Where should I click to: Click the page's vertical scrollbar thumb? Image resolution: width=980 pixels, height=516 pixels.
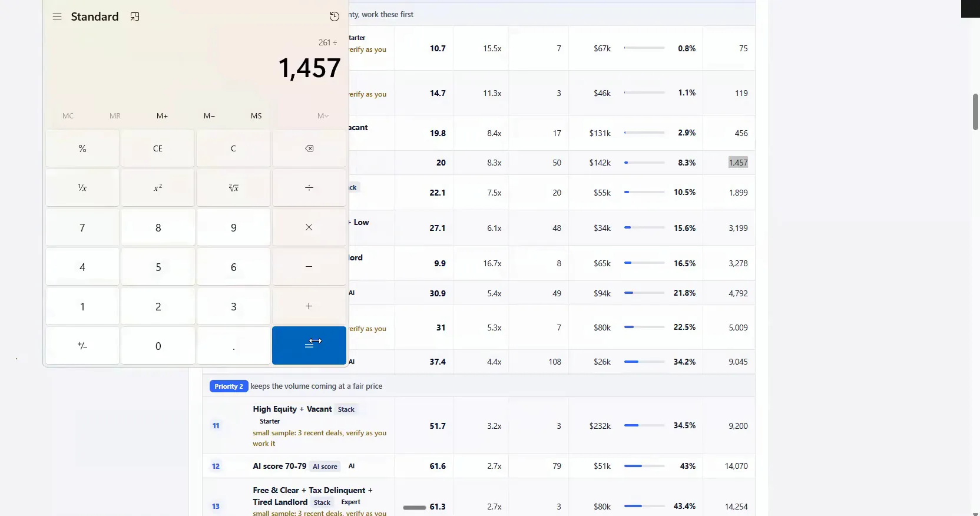click(x=975, y=112)
